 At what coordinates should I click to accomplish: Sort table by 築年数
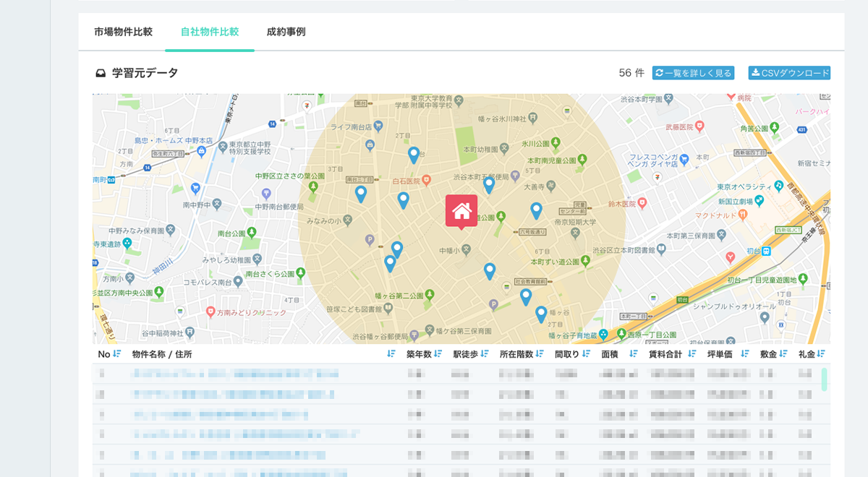tap(438, 354)
